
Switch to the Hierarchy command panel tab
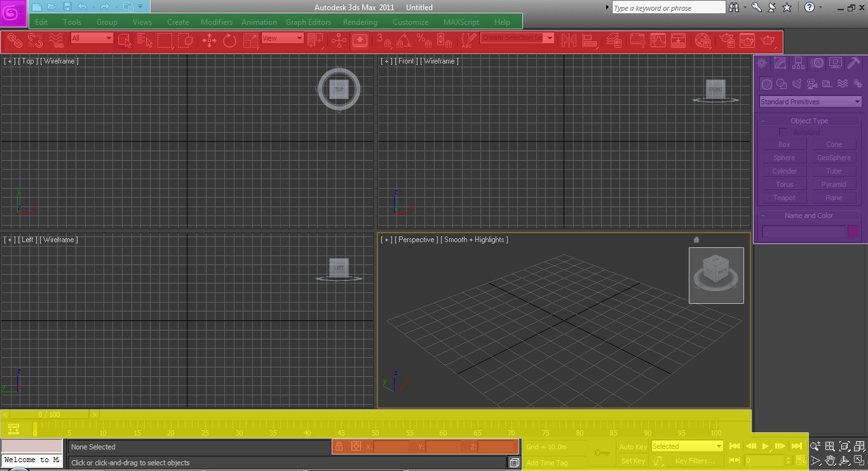click(x=799, y=63)
